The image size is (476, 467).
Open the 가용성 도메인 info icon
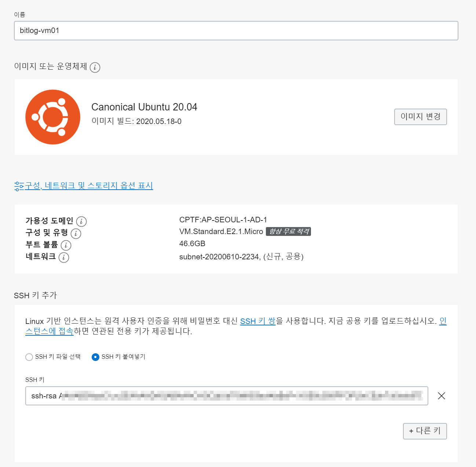pyautogui.click(x=81, y=222)
